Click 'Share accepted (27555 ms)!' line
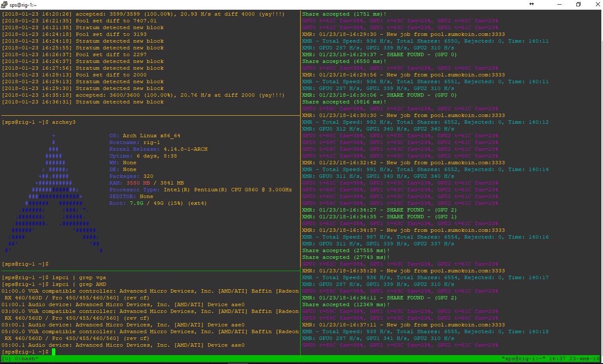The image size is (603, 364). click(346, 250)
